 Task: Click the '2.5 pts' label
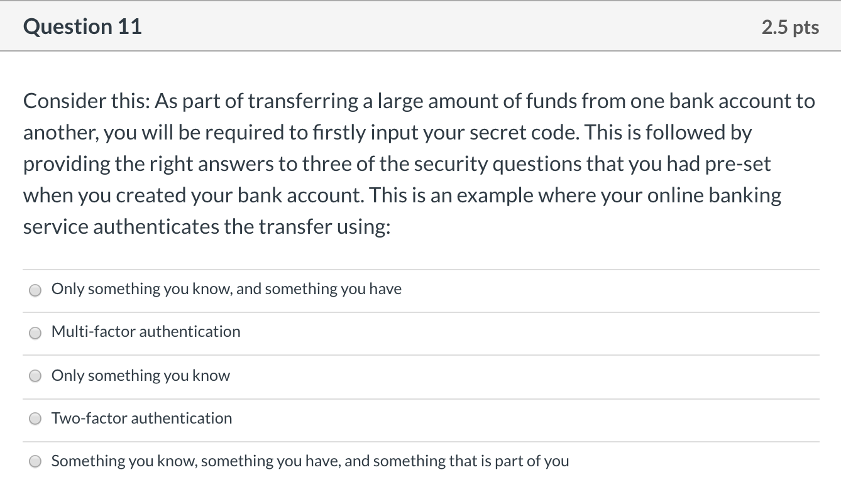[x=790, y=26]
